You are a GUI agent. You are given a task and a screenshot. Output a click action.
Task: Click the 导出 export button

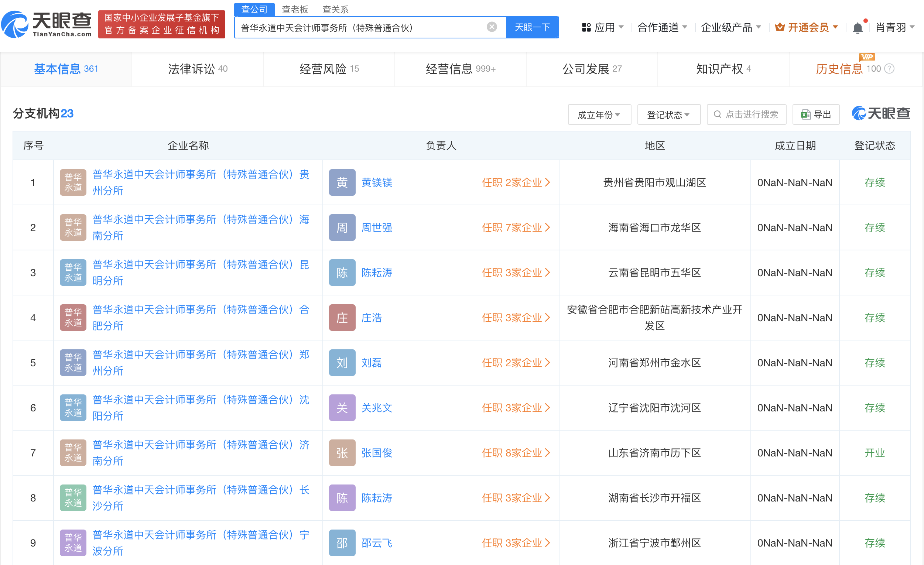click(x=816, y=114)
